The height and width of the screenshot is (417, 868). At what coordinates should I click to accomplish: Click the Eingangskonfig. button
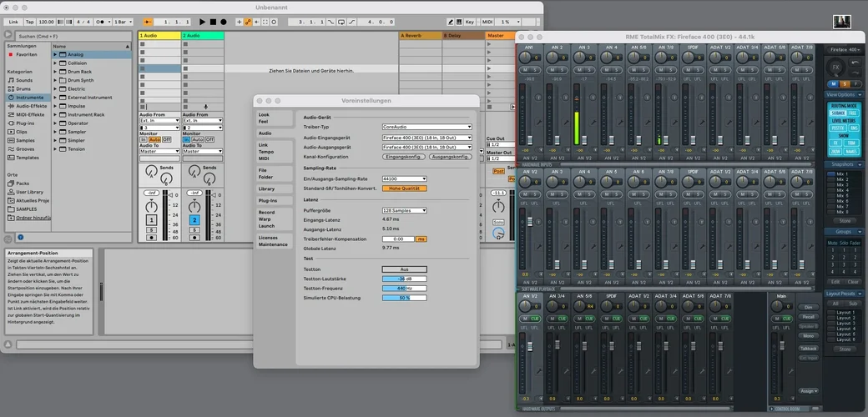tap(404, 157)
